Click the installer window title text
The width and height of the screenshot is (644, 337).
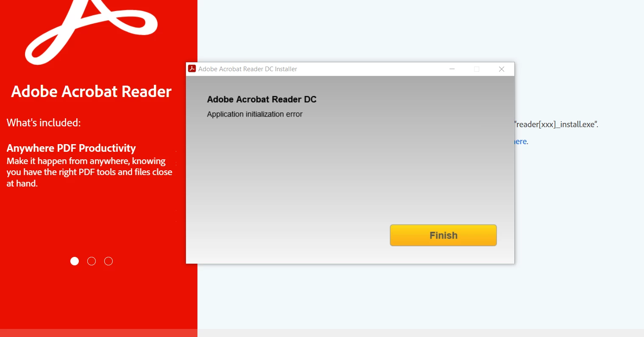click(248, 69)
